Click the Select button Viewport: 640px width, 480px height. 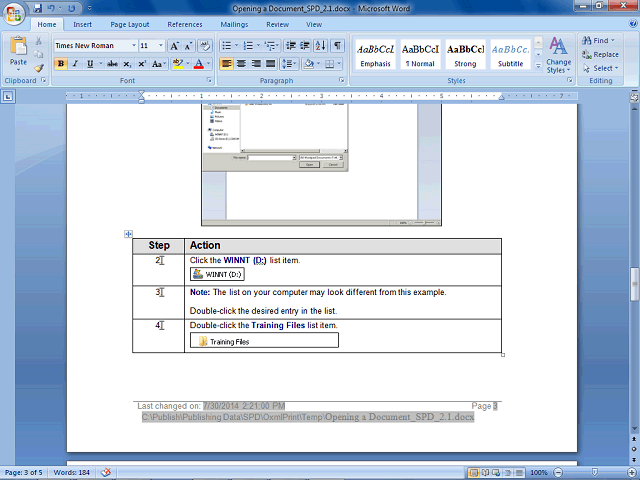pos(601,68)
